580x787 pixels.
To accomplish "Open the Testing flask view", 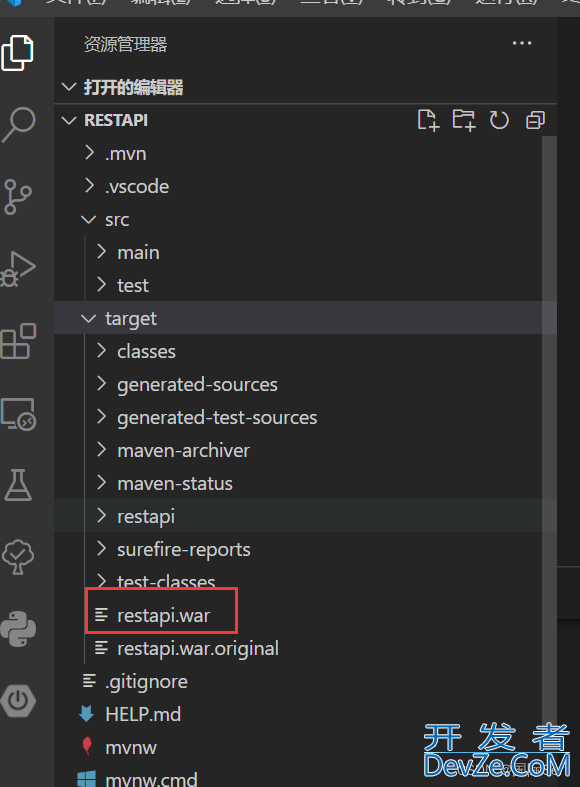I will pyautogui.click(x=18, y=485).
